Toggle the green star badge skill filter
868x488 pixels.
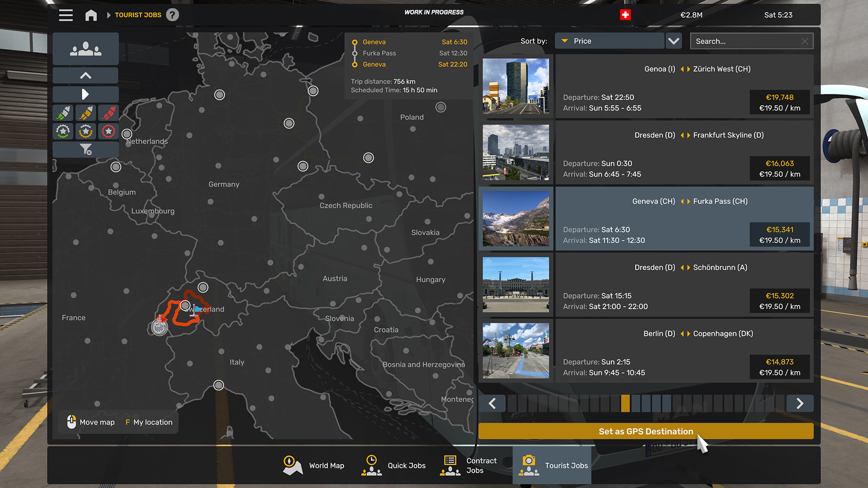point(63,131)
